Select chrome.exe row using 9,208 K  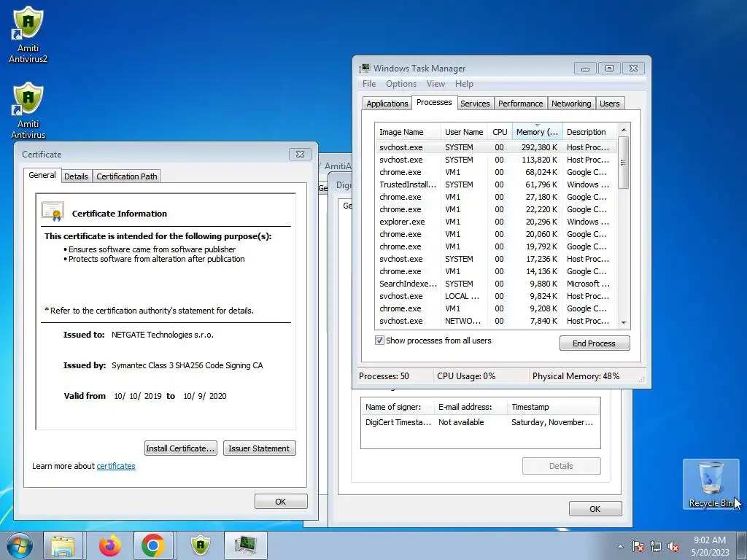[495, 308]
